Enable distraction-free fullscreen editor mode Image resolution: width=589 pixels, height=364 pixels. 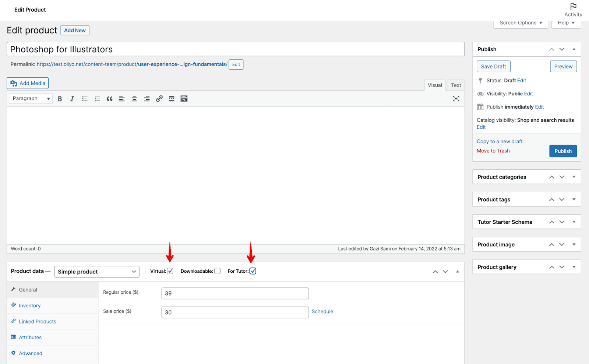pos(456,99)
